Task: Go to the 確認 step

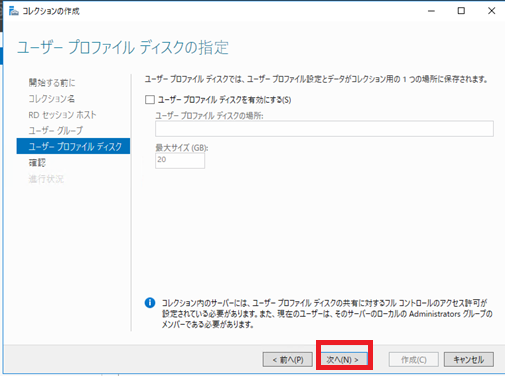Action: (x=37, y=163)
